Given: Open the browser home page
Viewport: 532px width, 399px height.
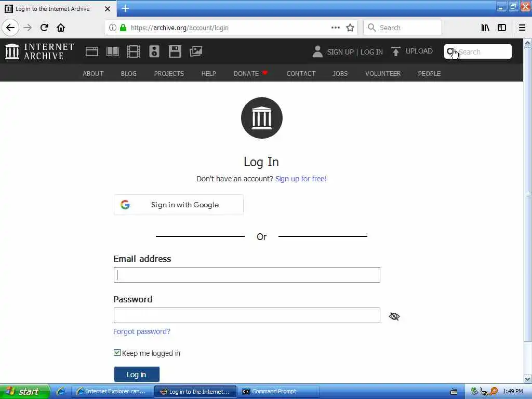Looking at the screenshot, I should (x=61, y=28).
